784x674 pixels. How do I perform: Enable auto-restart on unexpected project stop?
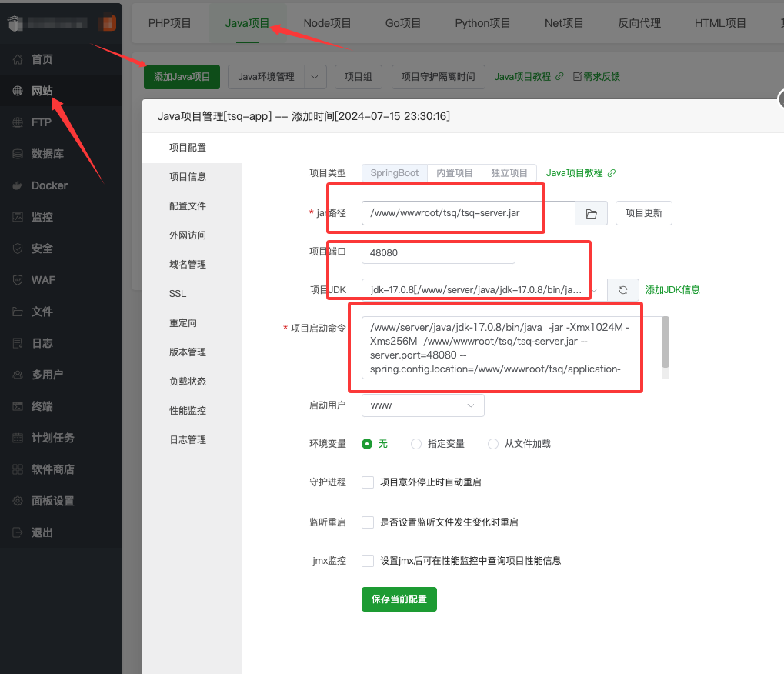(x=368, y=482)
